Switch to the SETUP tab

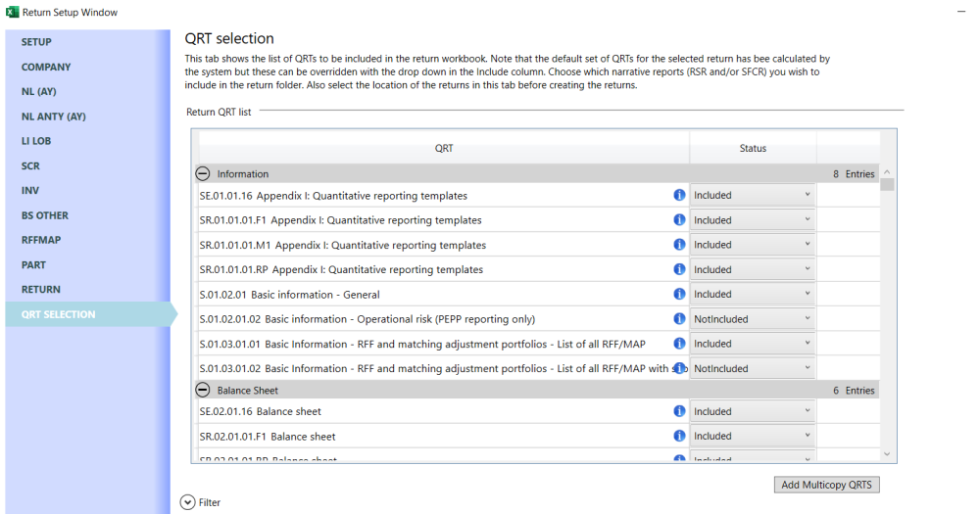[37, 42]
